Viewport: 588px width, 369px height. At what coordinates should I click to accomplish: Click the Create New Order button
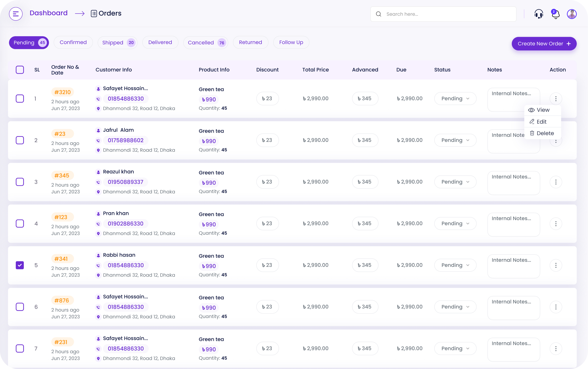[544, 44]
